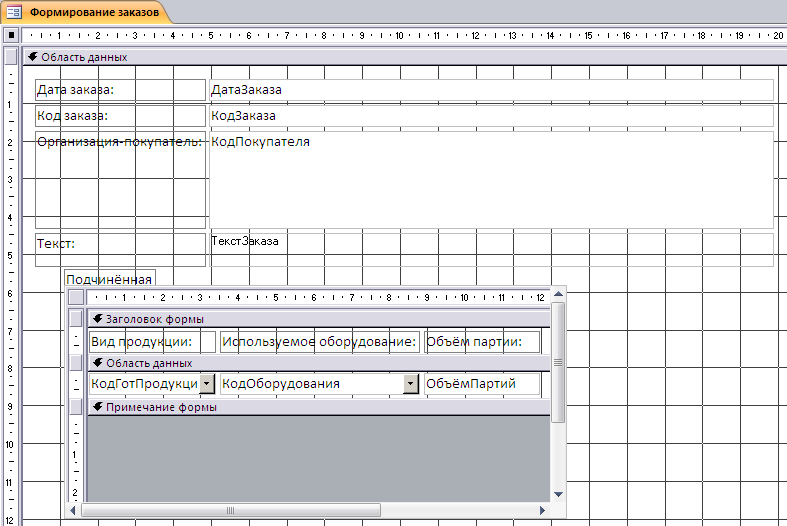The width and height of the screenshot is (787, 526).
Task: Click the subform horizontal scrollbar thumb
Action: (231, 510)
